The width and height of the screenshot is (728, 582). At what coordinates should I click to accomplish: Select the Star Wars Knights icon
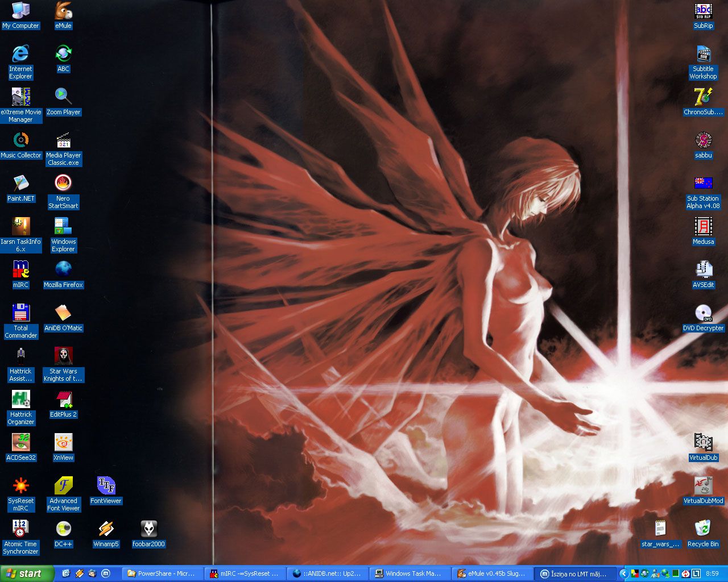63,364
